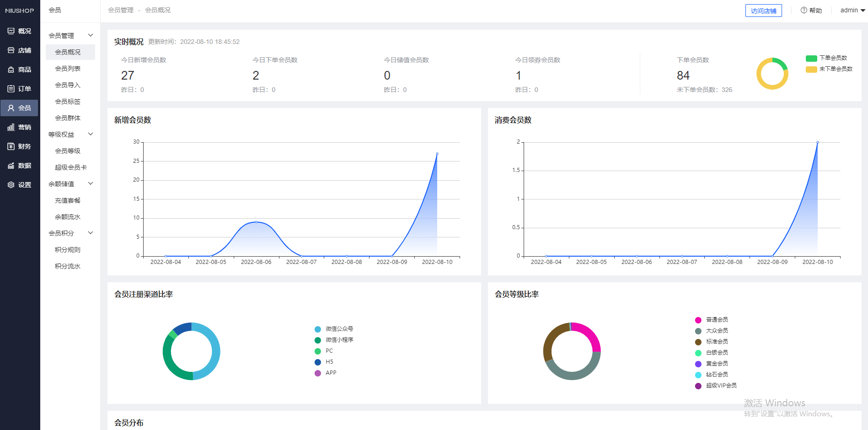
Task: Collapse the 等级权益 section chevron
Action: 91,134
